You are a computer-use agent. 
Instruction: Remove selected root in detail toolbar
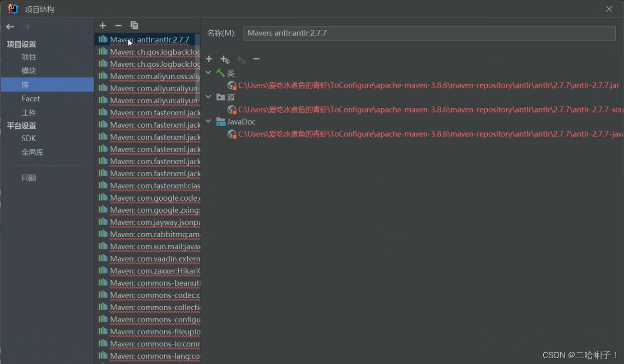point(256,59)
